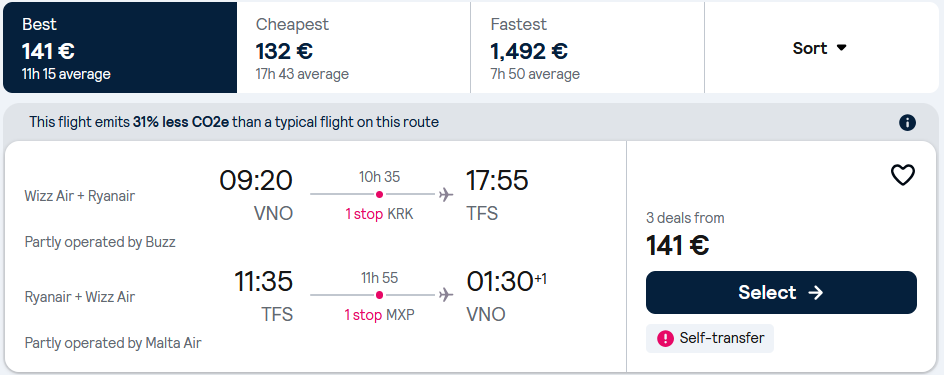Screen dimensions: 944x375
Task: Click the '1 stop MXP' label
Action: tap(379, 315)
